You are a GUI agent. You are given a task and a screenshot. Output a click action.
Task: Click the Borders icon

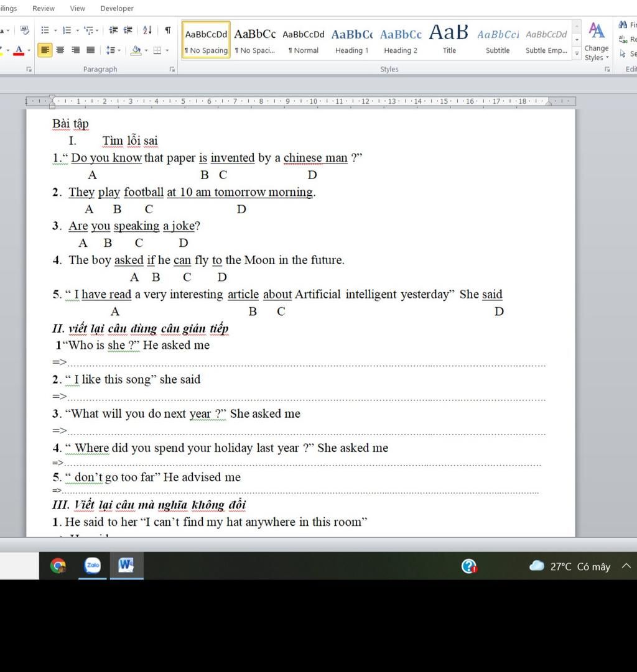[157, 50]
